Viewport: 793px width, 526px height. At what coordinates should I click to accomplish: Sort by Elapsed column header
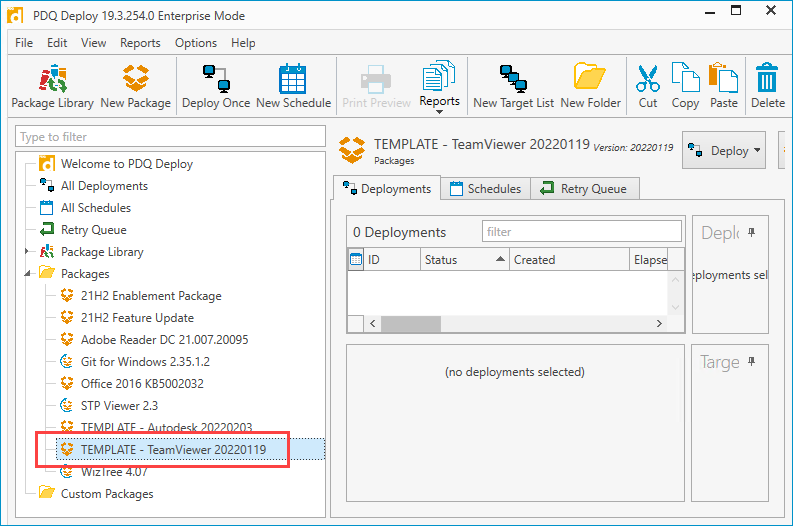649,259
